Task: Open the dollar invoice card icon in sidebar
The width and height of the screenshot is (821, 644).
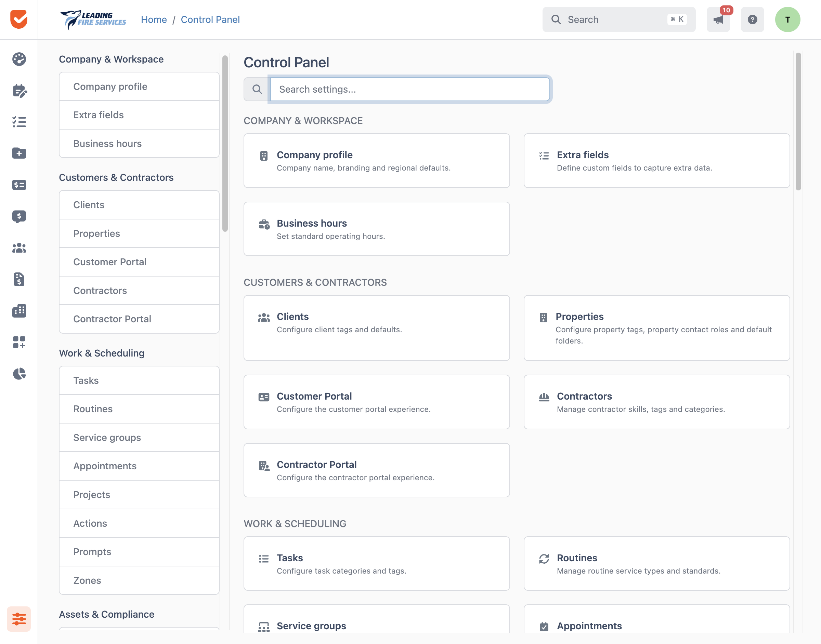Action: (x=19, y=185)
